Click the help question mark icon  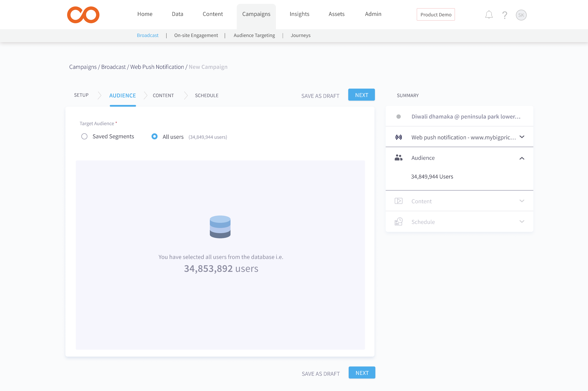point(504,15)
